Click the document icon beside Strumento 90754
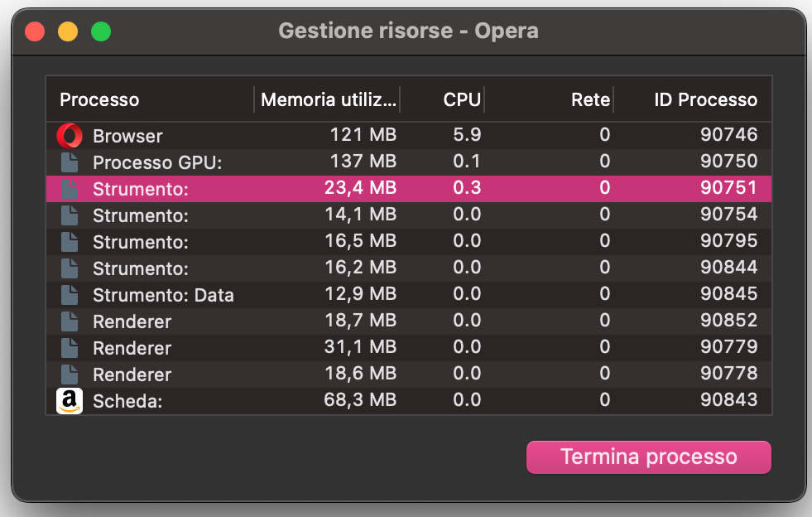 click(x=70, y=215)
